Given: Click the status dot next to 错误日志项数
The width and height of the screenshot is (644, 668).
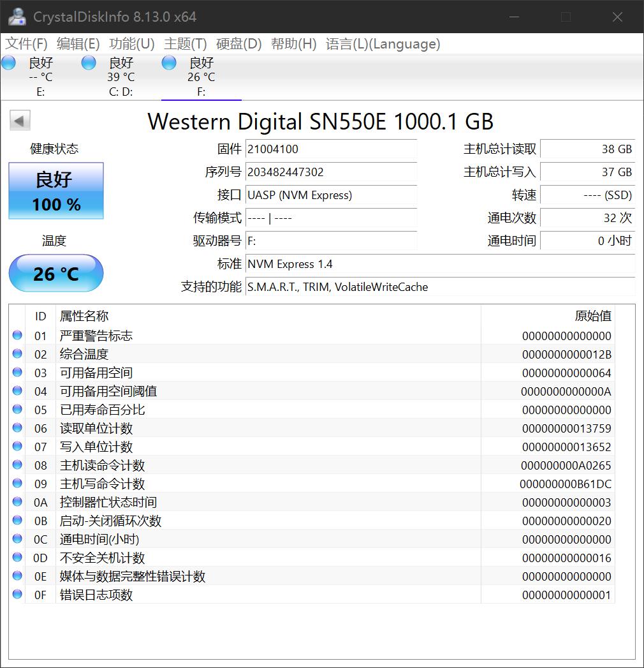Looking at the screenshot, I should click(17, 595).
